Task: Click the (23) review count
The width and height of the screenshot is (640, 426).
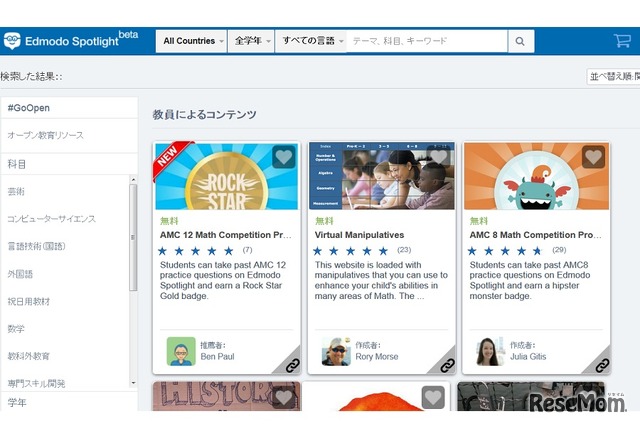Action: [404, 250]
